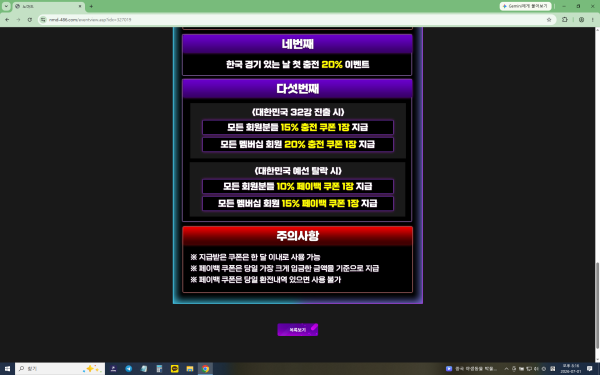Click 모든 멤버십 회원 15% 페이백 쿠폰 row
The image size is (600, 375).
click(298, 203)
